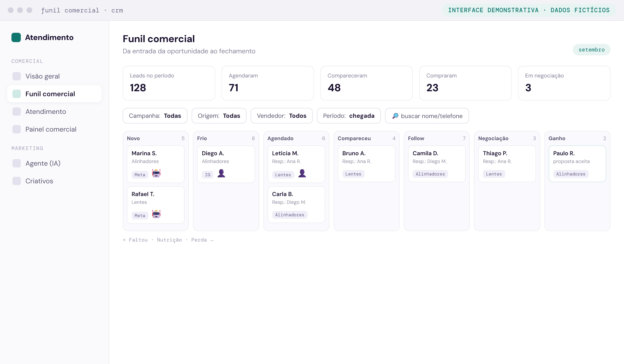
Task: Click the Nutrição extra stage link
Action: pos(169,240)
